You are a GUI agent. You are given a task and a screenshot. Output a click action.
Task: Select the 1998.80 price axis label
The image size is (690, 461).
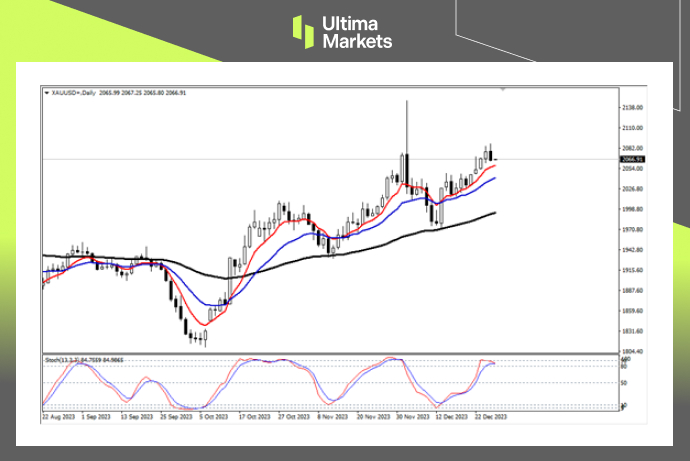click(x=632, y=209)
